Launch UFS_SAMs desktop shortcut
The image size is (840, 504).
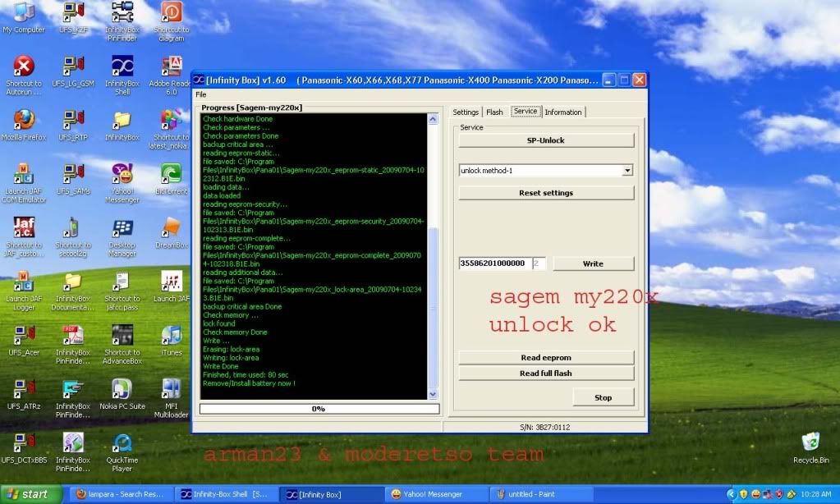[73, 179]
